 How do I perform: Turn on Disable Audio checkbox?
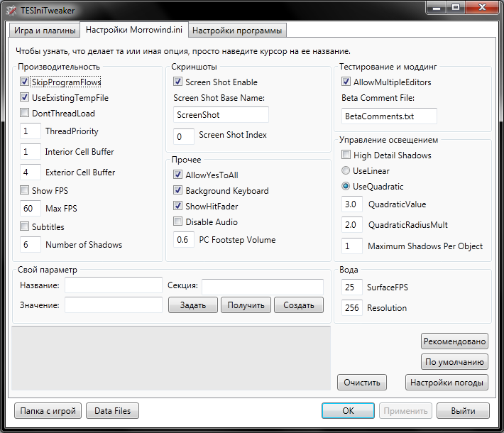(x=178, y=222)
